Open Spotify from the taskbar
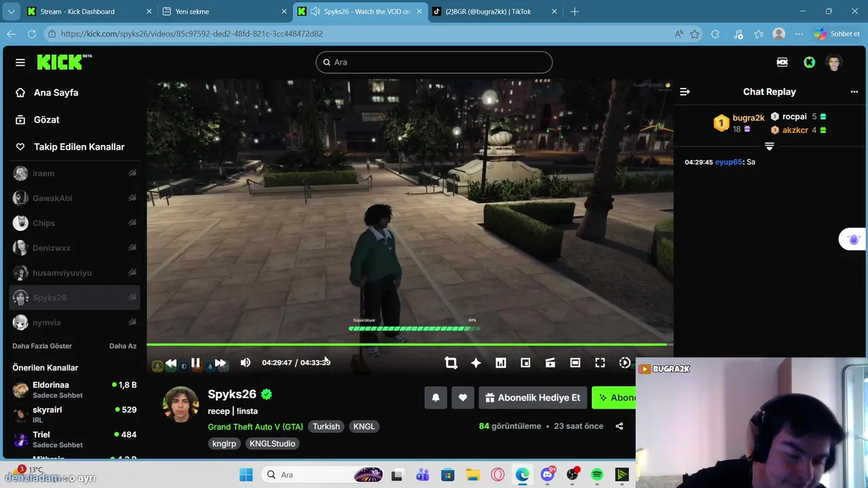 coord(597,475)
